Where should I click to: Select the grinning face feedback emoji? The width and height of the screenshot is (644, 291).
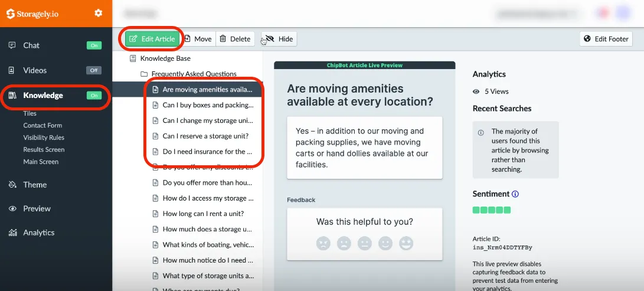click(406, 243)
